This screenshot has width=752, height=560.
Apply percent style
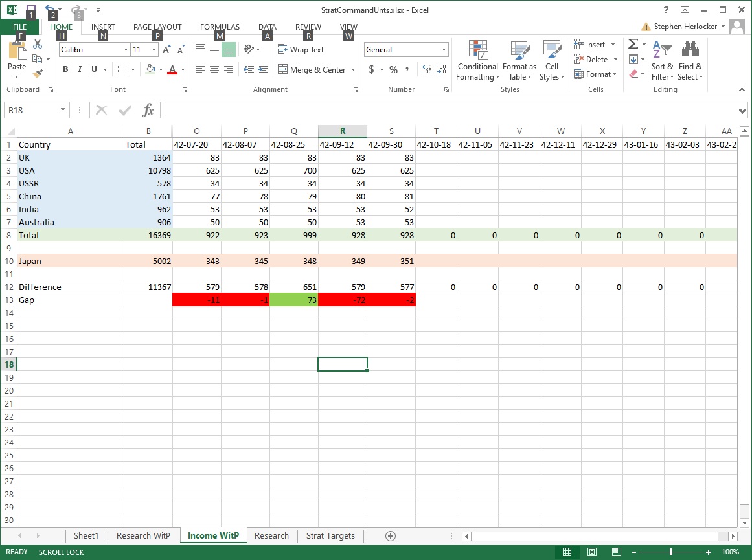pos(393,69)
